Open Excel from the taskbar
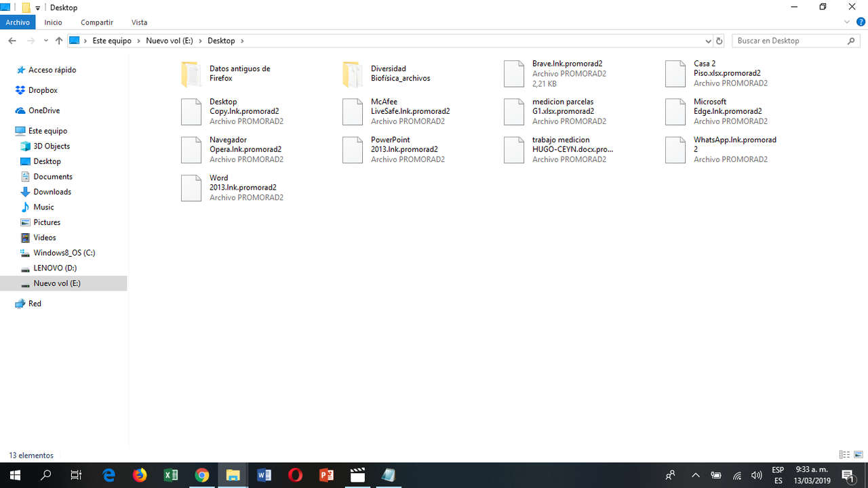 pyautogui.click(x=171, y=475)
